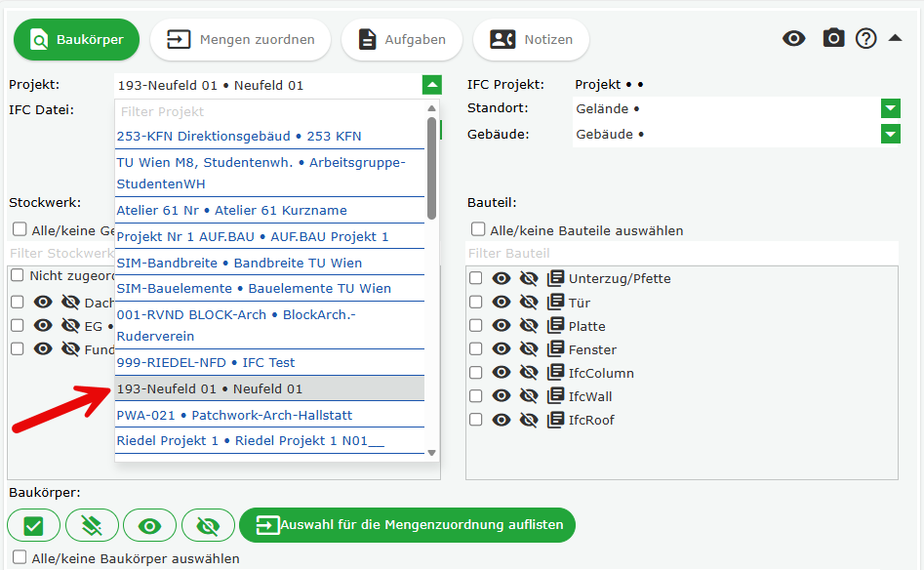
Task: Enable Alle/keine Bauteile auswählen checkbox
Action: tap(478, 230)
